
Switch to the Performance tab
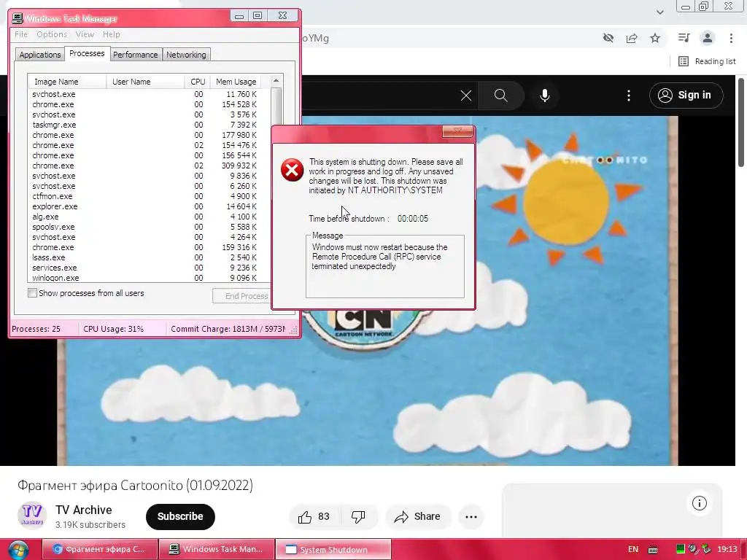coord(135,55)
